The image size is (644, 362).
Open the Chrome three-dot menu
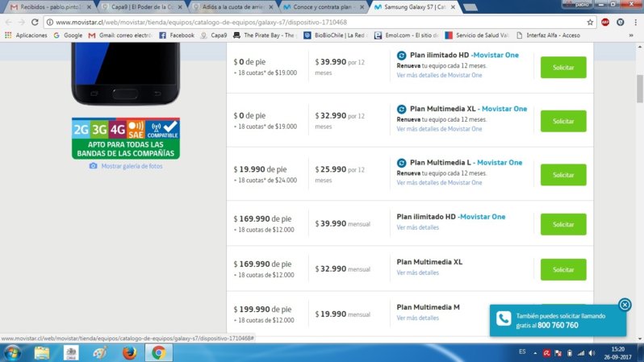coord(635,22)
